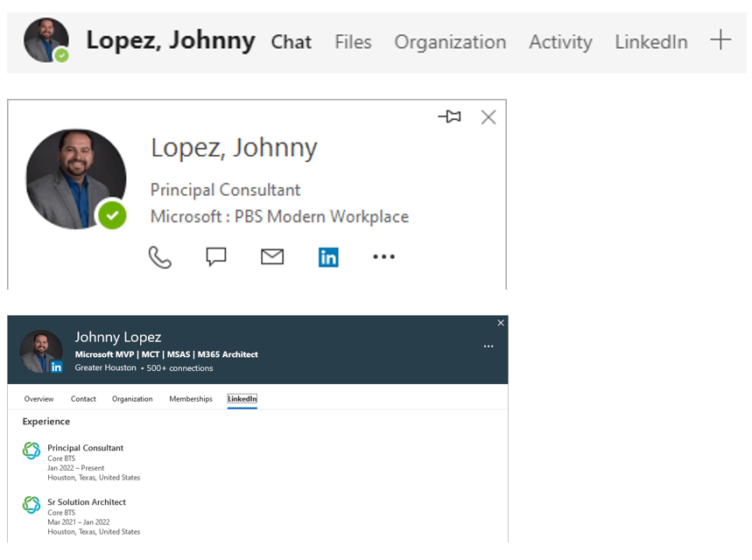Open the Memberships tab
This screenshot has width=752, height=560.
click(191, 399)
